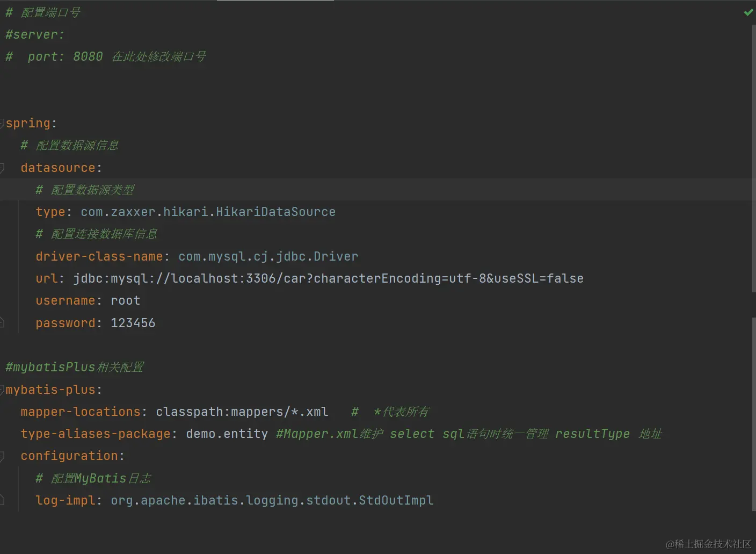Screen dimensions: 756x554
Task: Place cursor on password value 123456
Action: pyautogui.click(x=133, y=323)
